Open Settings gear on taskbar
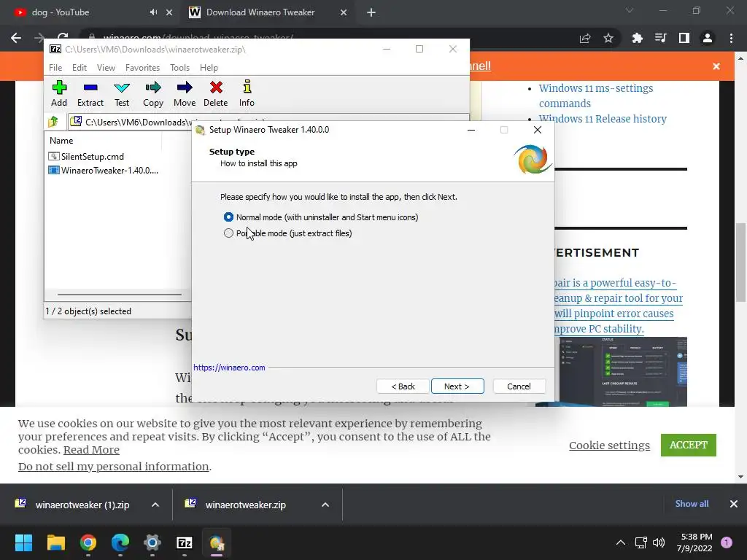 pos(152,542)
